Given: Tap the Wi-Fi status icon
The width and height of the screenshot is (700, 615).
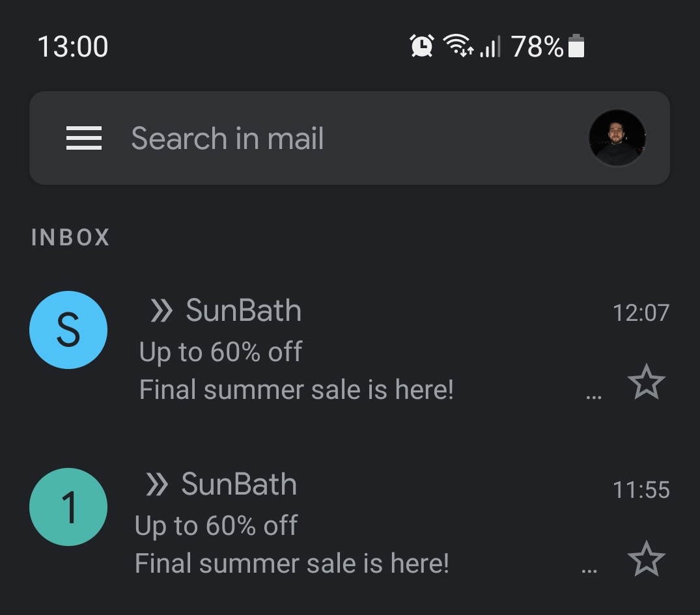Looking at the screenshot, I should 458,46.
